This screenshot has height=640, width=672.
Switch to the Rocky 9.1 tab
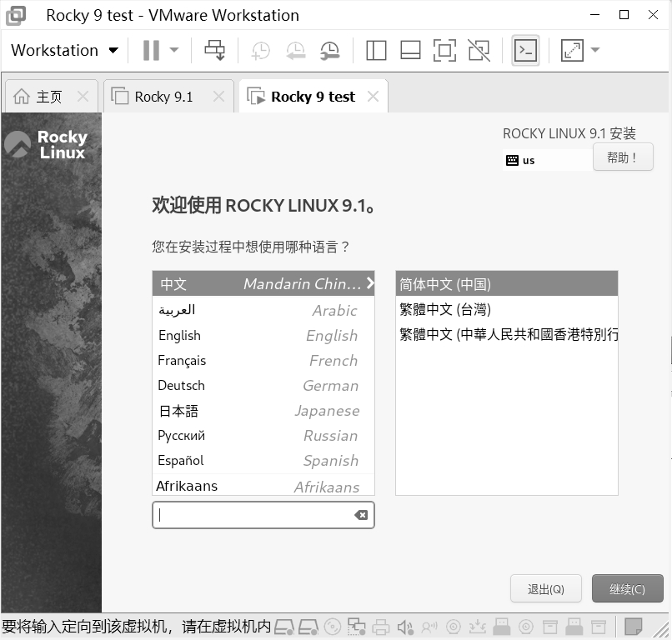pos(163,97)
